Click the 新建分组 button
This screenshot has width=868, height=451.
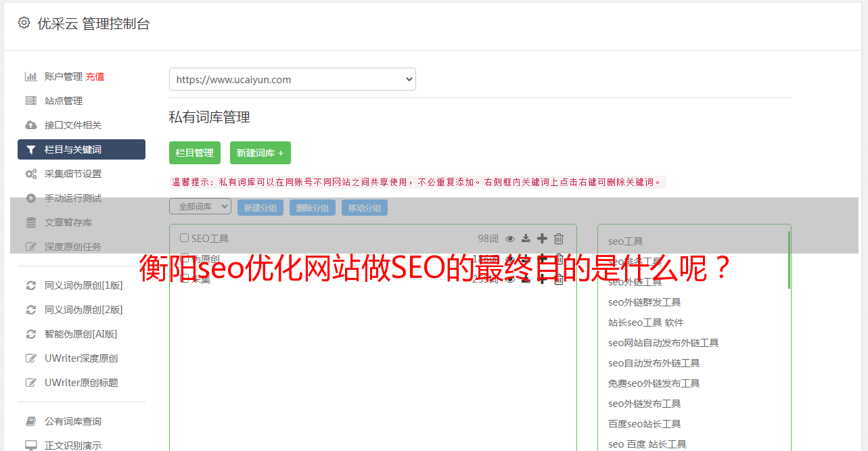[260, 208]
